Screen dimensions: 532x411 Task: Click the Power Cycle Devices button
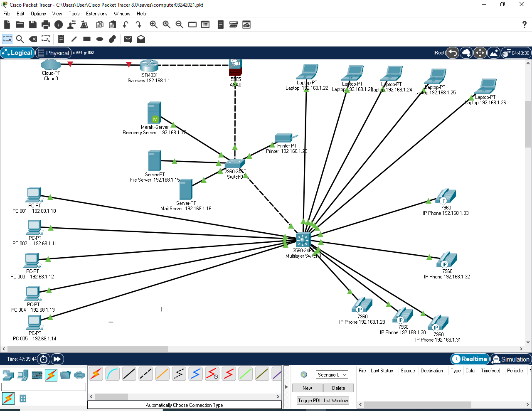(x=44, y=359)
